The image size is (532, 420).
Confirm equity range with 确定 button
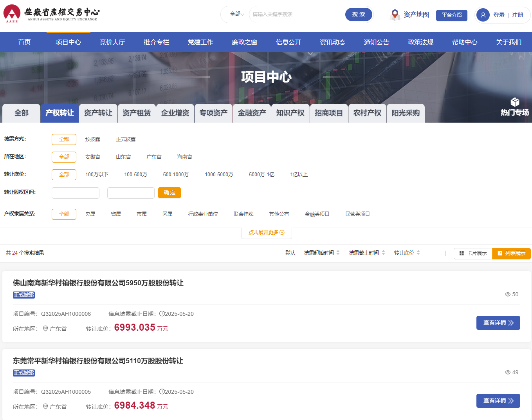[x=170, y=193]
